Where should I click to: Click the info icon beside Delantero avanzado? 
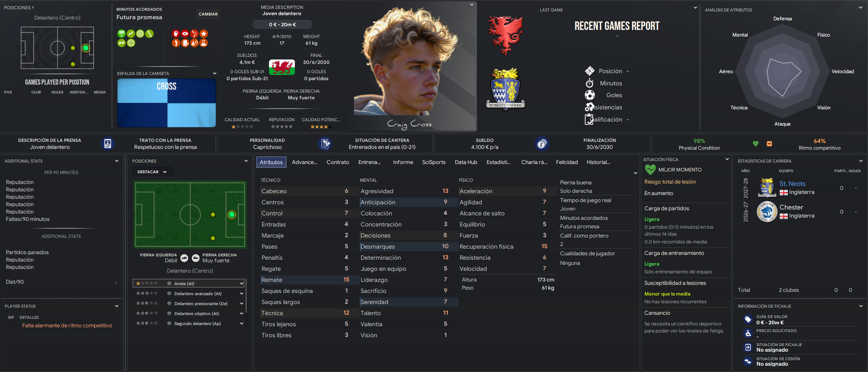tap(169, 294)
